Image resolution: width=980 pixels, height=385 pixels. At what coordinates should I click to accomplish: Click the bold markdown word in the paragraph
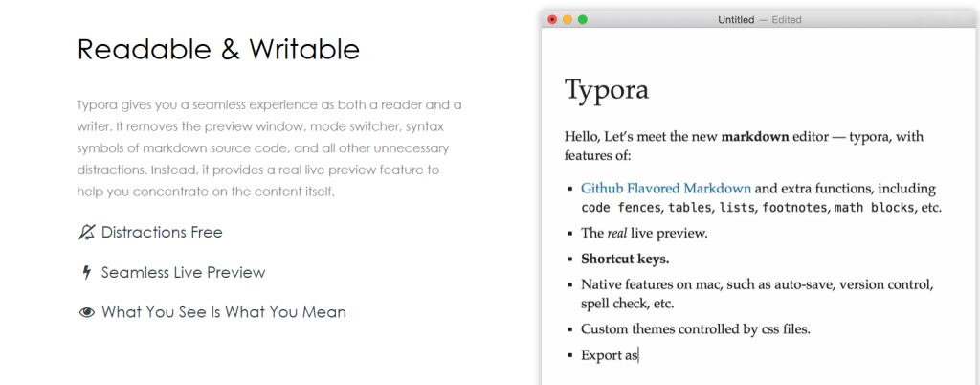point(755,137)
